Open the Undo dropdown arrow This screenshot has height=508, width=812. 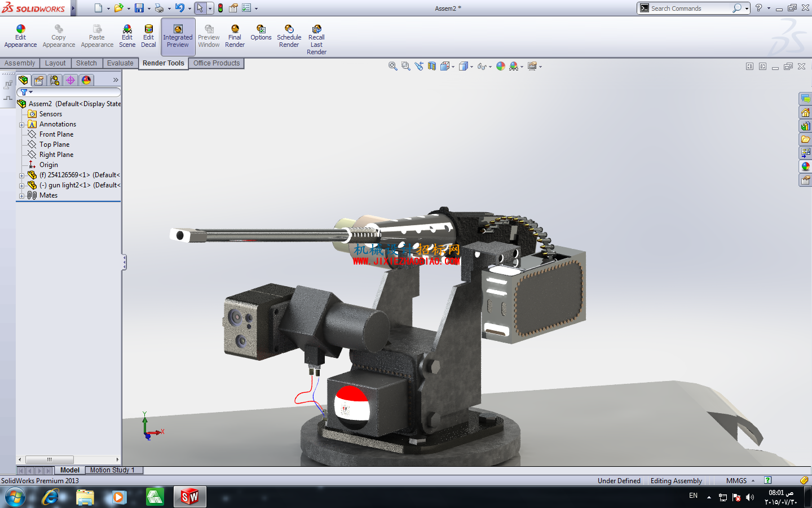tap(189, 8)
